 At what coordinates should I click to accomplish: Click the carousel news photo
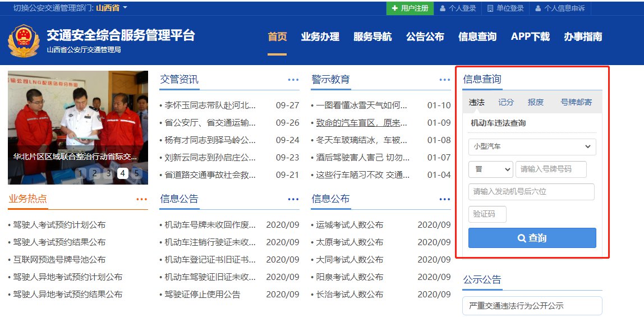click(78, 118)
